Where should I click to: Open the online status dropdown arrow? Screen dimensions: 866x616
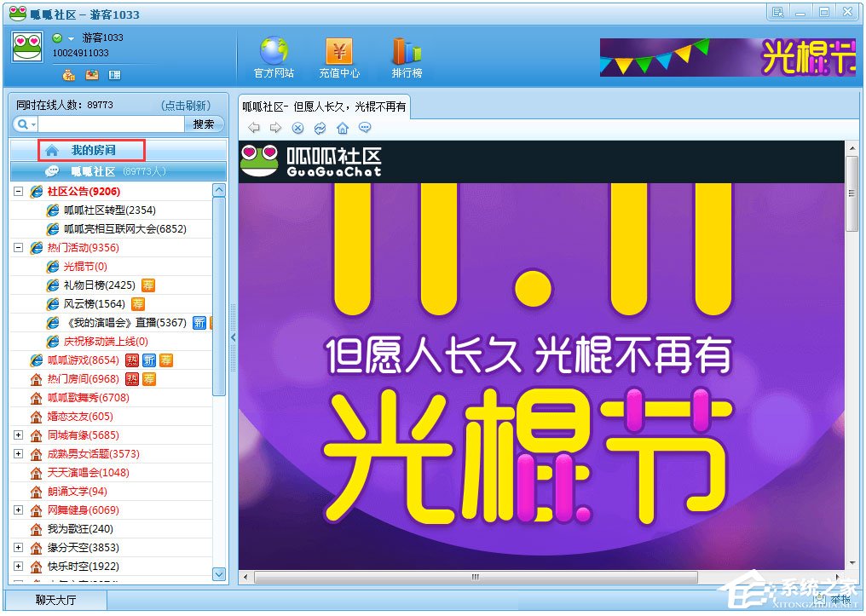pyautogui.click(x=72, y=39)
